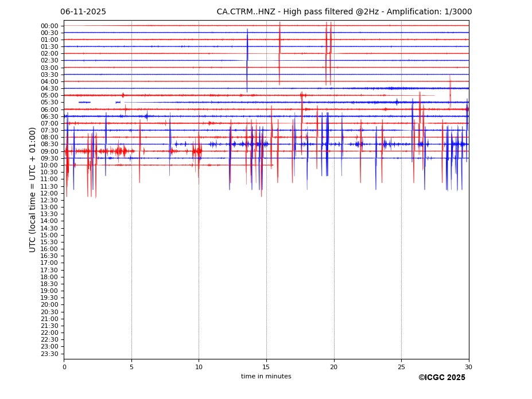Select the 12:00 time row label

coord(49,193)
